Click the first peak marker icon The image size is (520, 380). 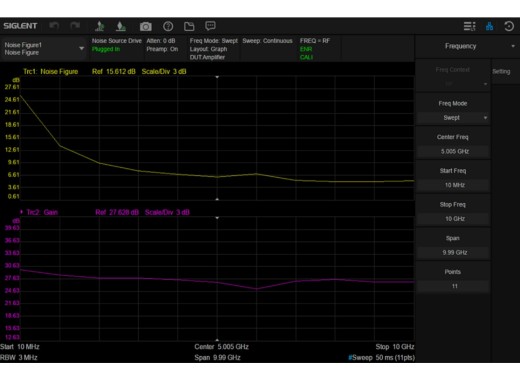(x=99, y=26)
